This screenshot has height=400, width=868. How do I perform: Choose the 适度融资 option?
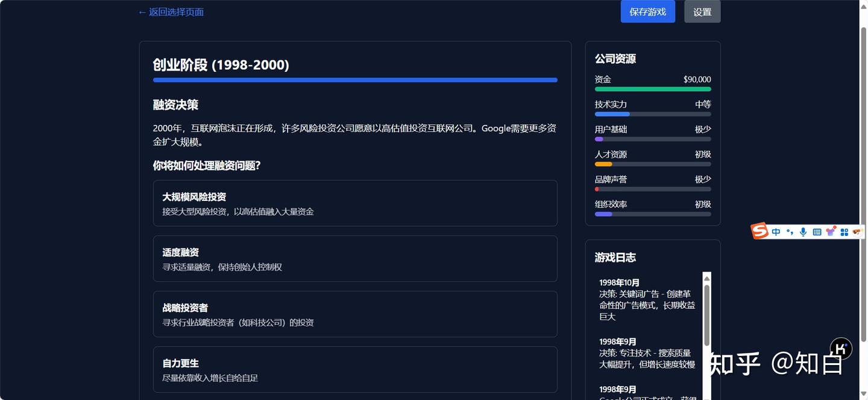tap(355, 259)
